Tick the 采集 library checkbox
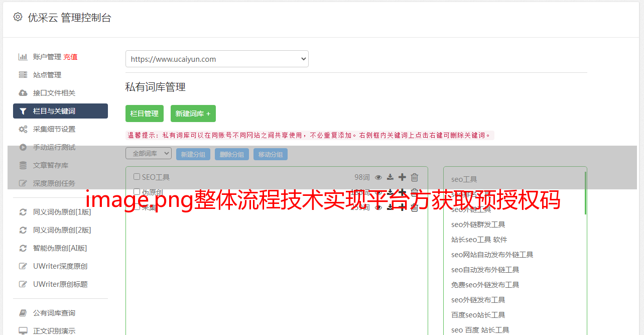644x335 pixels. [x=137, y=207]
